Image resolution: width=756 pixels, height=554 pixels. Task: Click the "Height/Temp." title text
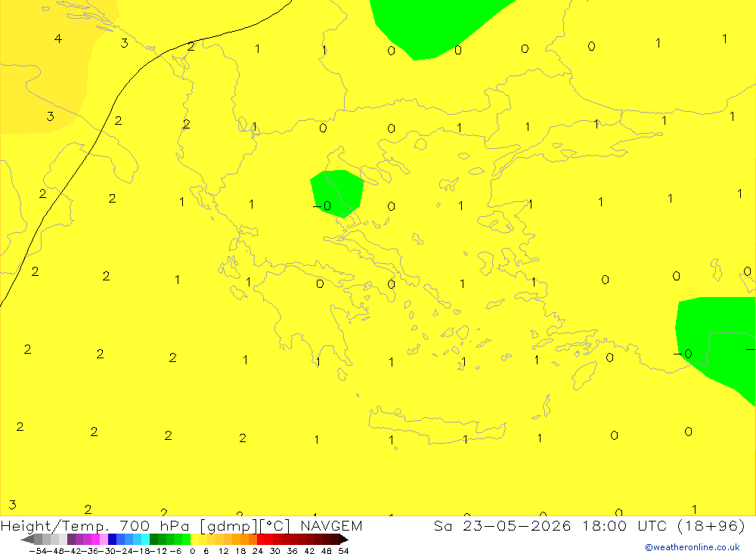pyautogui.click(x=54, y=526)
